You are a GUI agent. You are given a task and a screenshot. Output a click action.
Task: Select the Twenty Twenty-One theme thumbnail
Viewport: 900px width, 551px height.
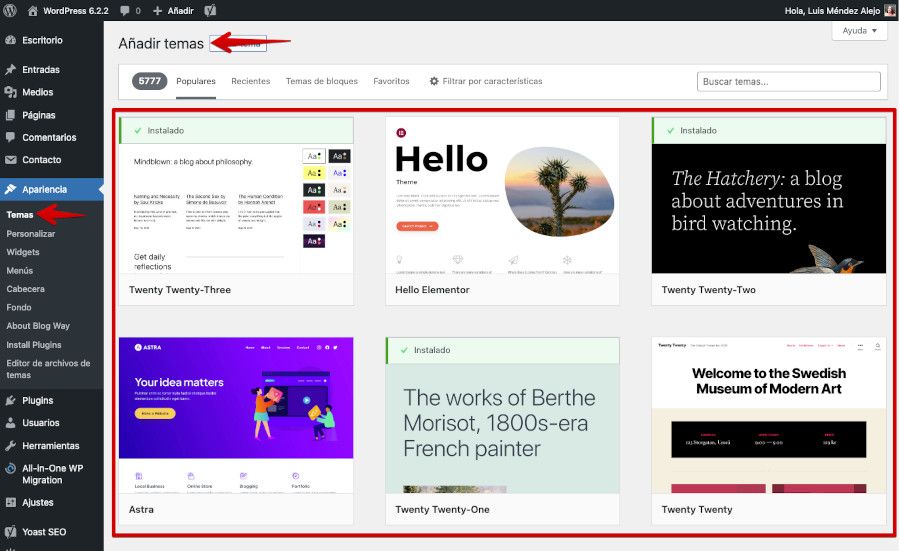502,428
